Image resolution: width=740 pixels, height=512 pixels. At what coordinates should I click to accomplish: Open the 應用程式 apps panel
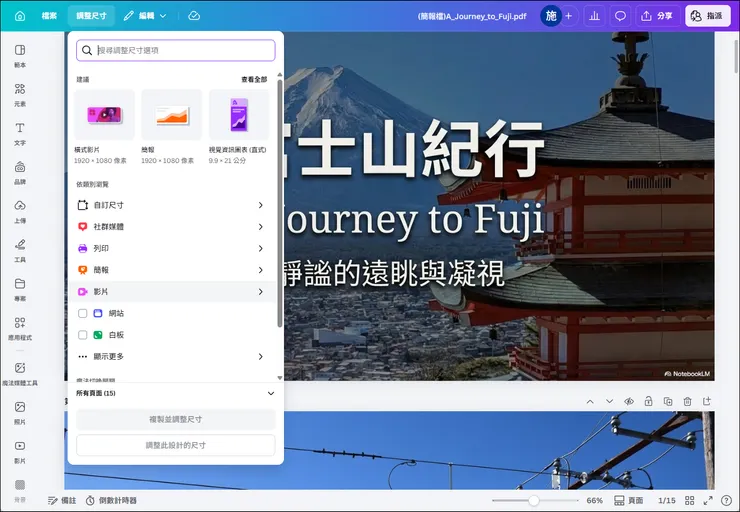(20, 329)
